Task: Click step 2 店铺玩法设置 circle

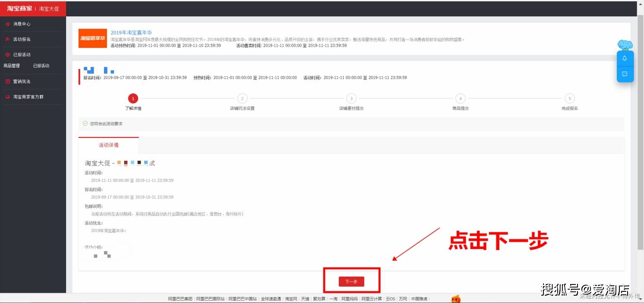Action: tap(242, 99)
